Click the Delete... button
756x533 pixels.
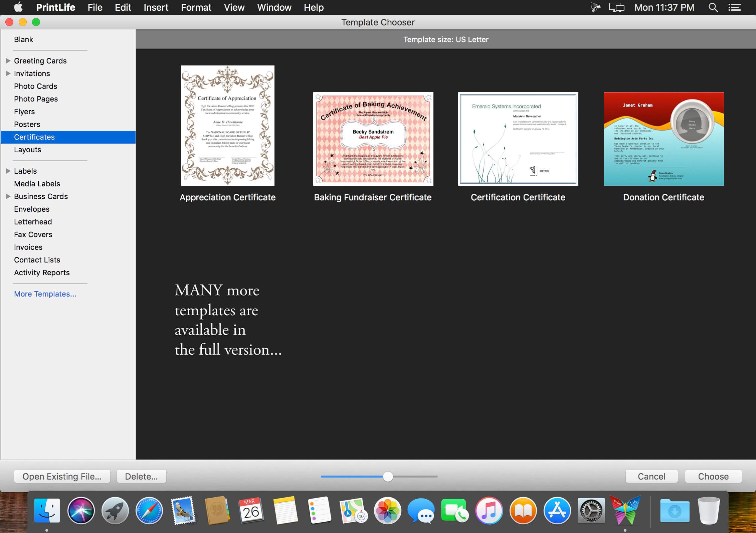[x=142, y=476]
